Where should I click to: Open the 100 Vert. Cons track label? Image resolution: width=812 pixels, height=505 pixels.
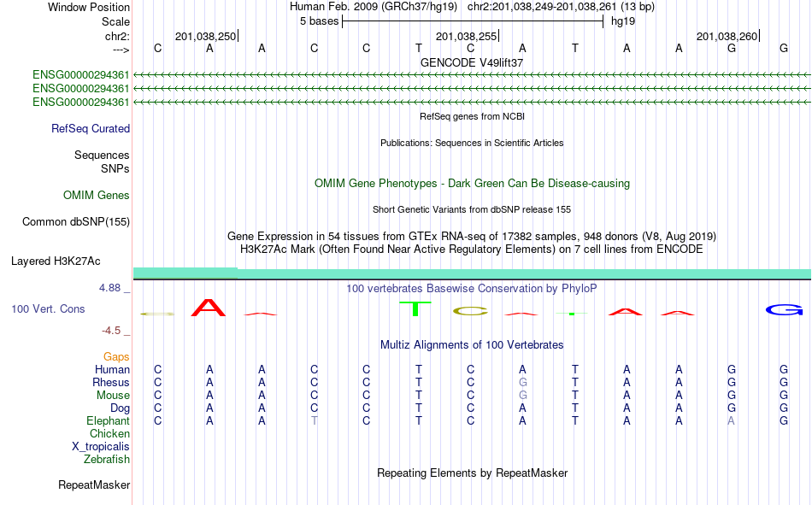tap(48, 308)
